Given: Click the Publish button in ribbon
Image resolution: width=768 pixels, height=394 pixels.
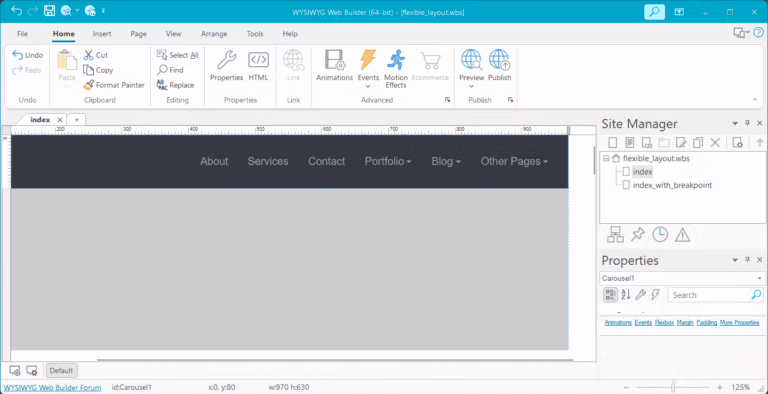Looking at the screenshot, I should pyautogui.click(x=499, y=66).
